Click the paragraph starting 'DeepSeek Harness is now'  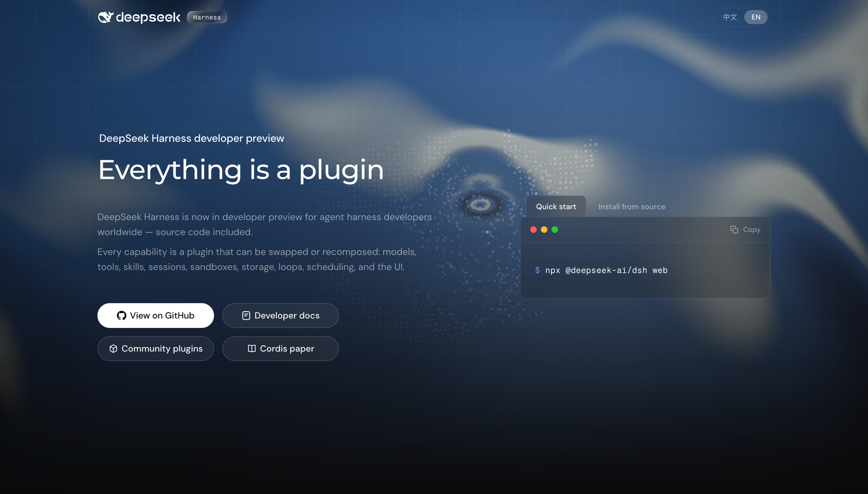(x=265, y=224)
